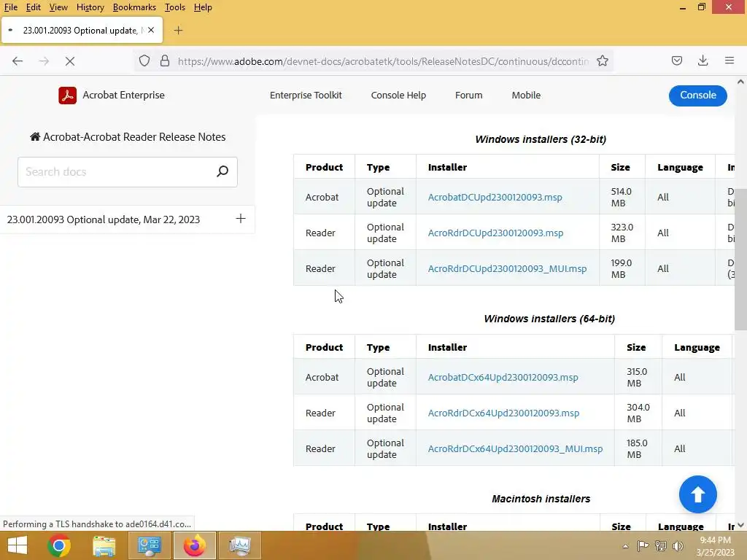
Task: Show hidden system tray icons
Action: click(x=625, y=546)
